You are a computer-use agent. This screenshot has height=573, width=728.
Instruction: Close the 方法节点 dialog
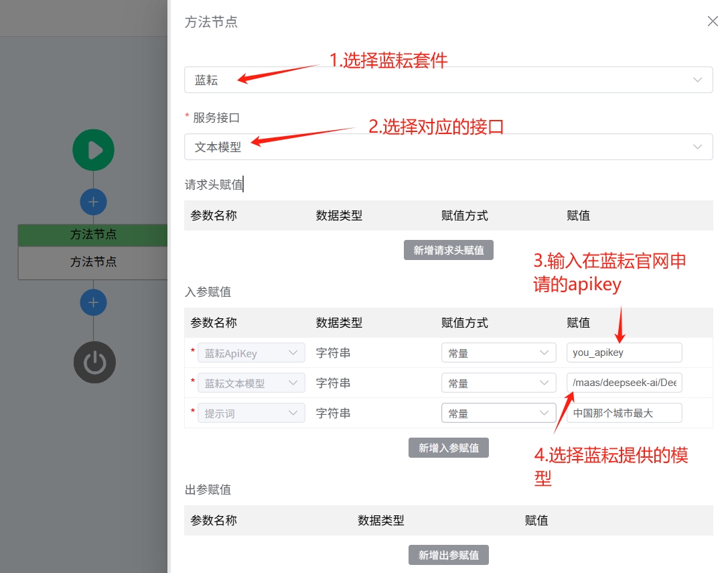[712, 21]
